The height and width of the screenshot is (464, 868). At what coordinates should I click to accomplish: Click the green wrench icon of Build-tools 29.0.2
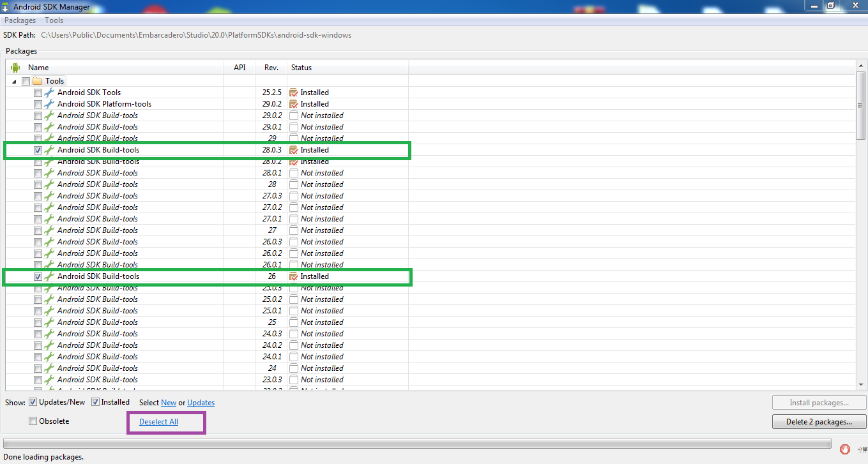pos(49,116)
